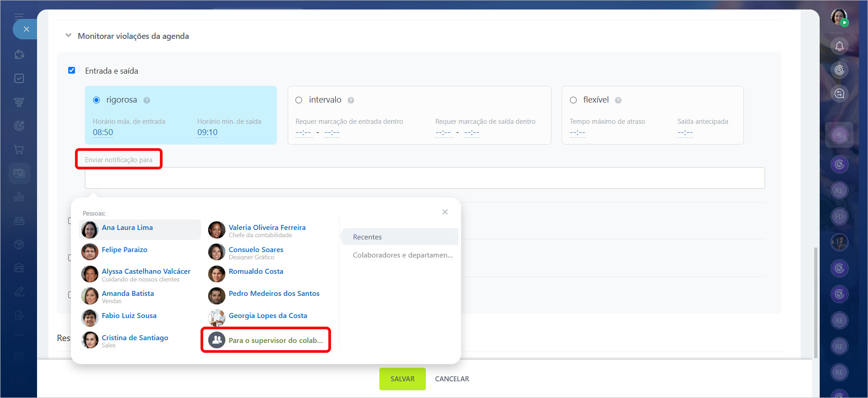Screen dimensions: 868x398
Task: Click the CANCELAR link
Action: (x=452, y=379)
